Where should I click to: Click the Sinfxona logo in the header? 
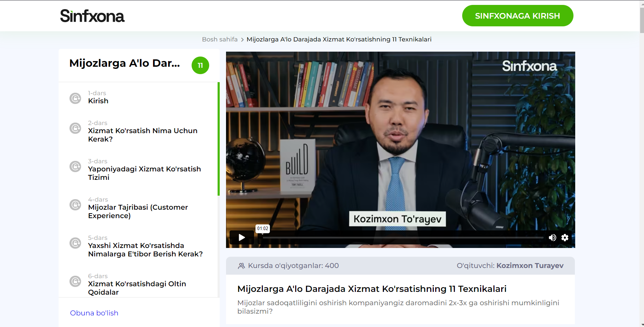coord(92,16)
